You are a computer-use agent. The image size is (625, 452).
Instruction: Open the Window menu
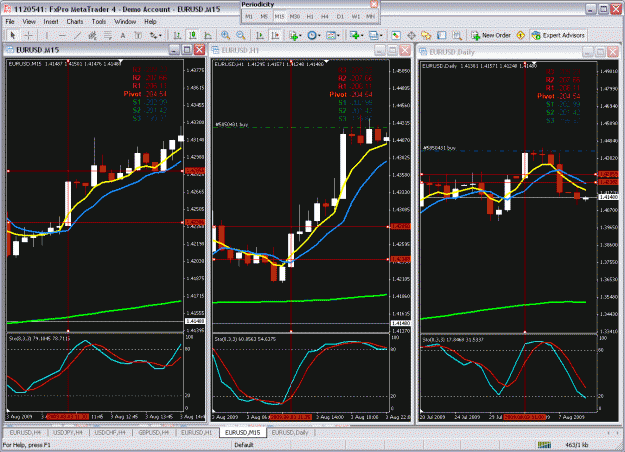[125, 22]
